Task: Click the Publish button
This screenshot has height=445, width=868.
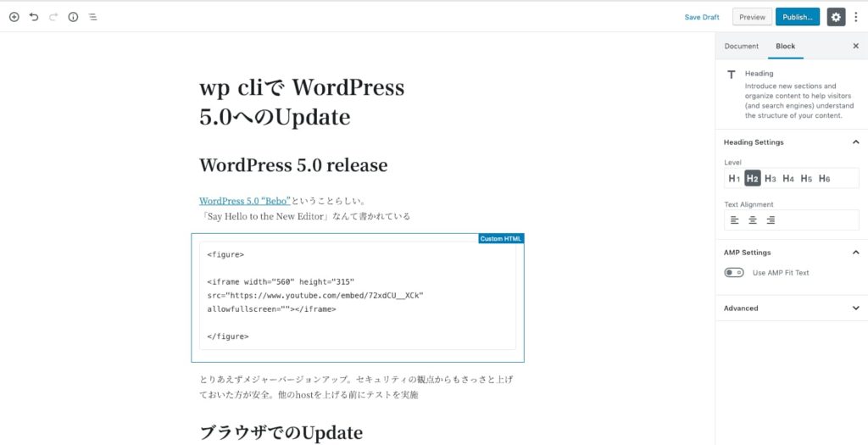Action: click(x=797, y=17)
